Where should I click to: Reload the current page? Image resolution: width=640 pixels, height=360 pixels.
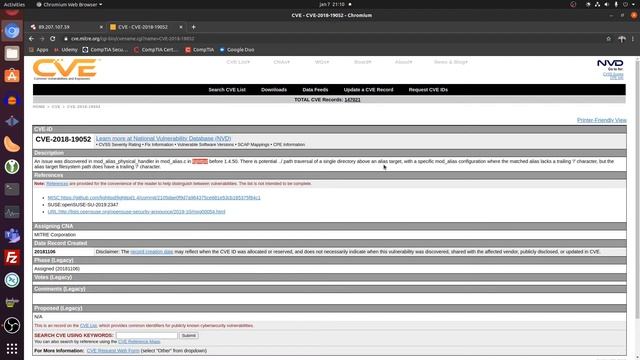click(x=53, y=39)
